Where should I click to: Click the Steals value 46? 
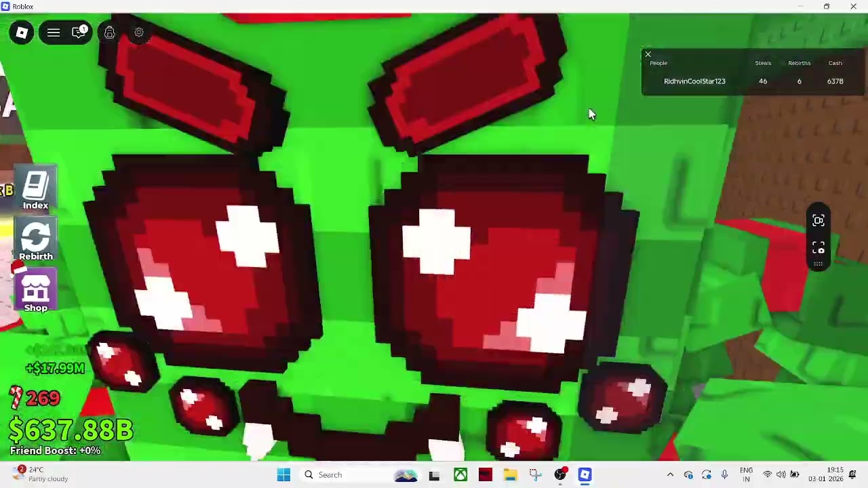tap(763, 81)
